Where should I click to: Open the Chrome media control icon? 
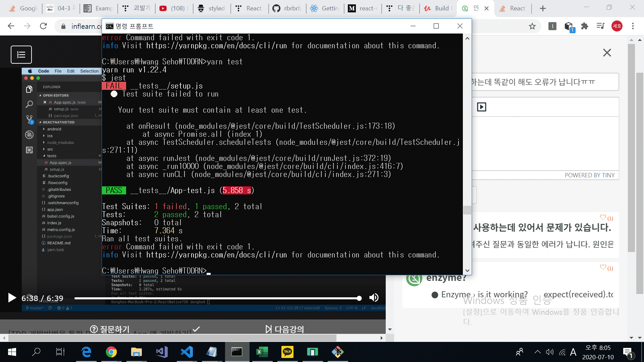click(600, 26)
